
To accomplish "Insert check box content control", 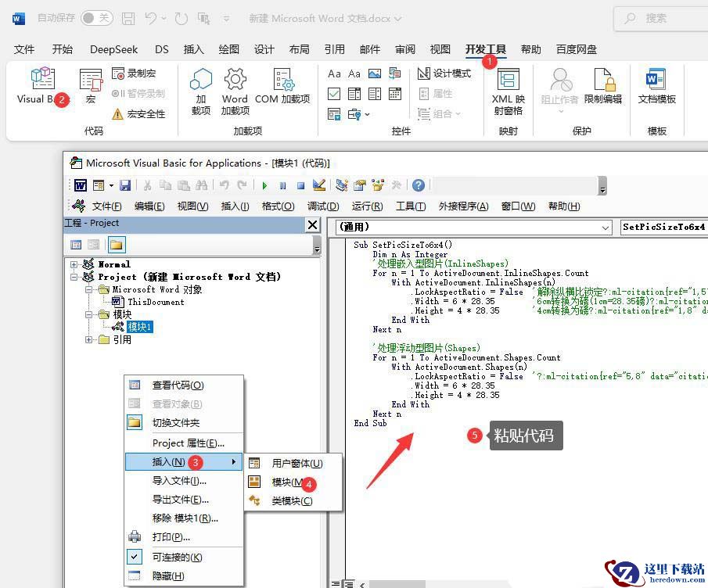I will point(334,94).
